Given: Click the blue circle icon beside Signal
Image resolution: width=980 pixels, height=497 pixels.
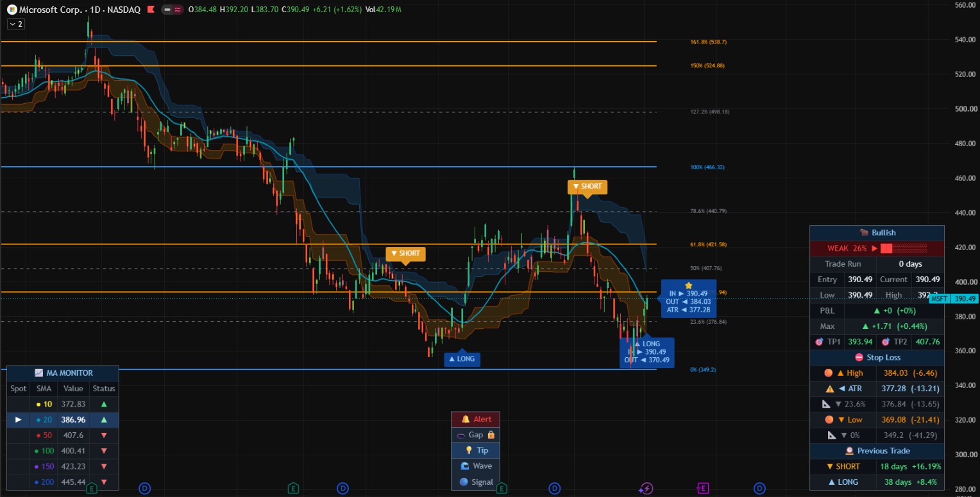Looking at the screenshot, I should (x=464, y=482).
